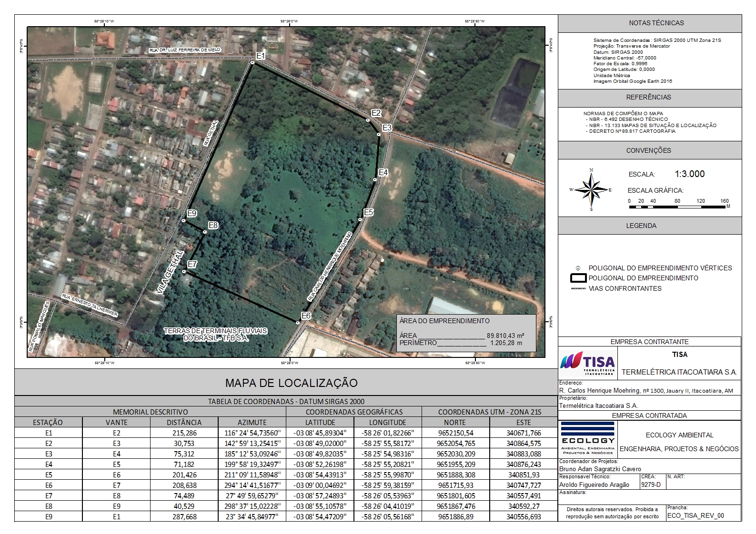This screenshot has width=756, height=534.
Task: Click the Rua Ernesto Talhermer street label
Action: (89, 306)
